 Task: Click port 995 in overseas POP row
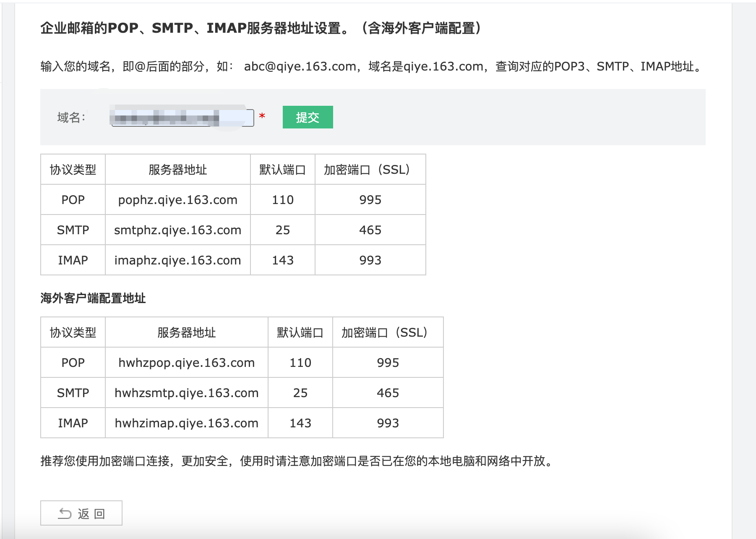click(388, 363)
